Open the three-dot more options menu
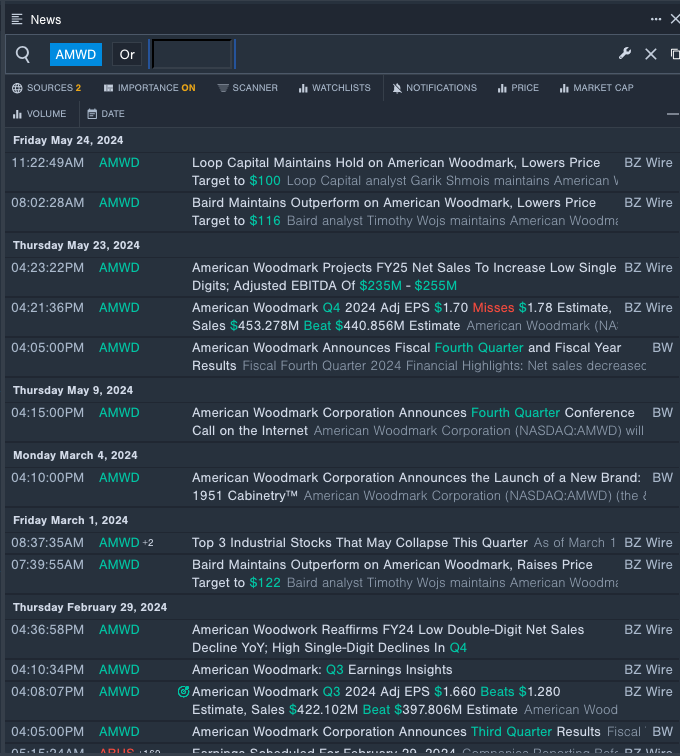The image size is (680, 756). coord(655,19)
